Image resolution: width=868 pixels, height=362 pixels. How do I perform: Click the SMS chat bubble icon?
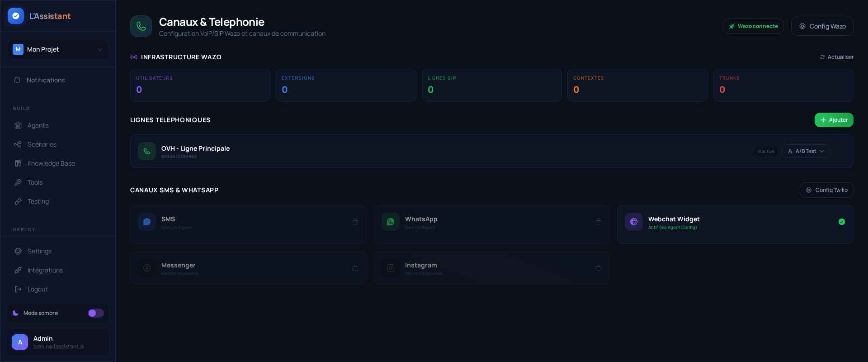147,222
